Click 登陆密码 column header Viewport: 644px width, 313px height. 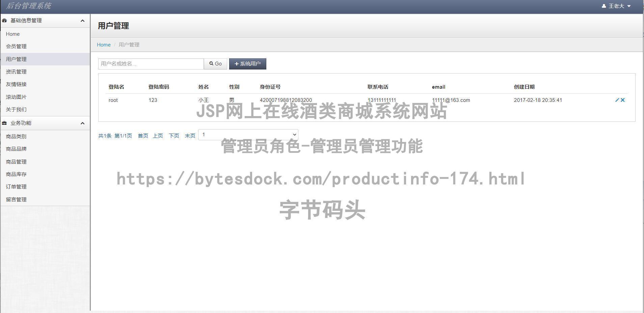pos(159,87)
